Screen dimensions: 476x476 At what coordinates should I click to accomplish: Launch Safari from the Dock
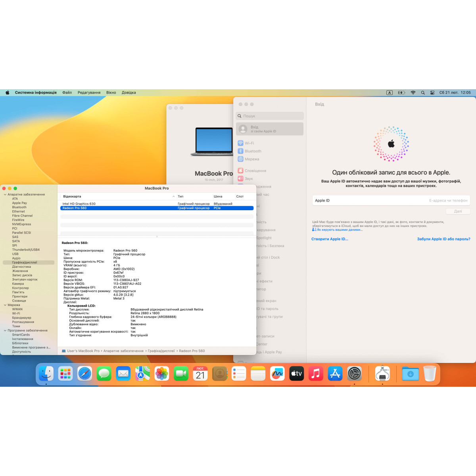pos(84,373)
